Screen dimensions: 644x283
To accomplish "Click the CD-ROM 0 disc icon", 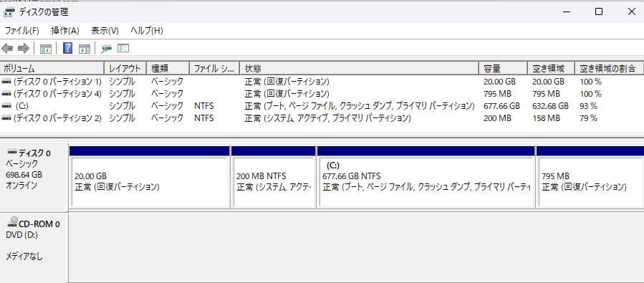I will 13,222.
